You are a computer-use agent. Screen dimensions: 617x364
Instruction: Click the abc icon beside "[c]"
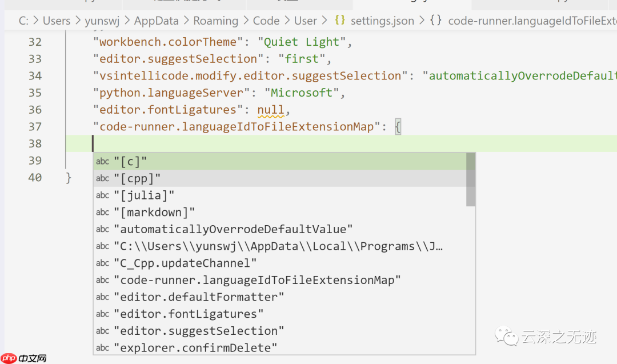[102, 161]
